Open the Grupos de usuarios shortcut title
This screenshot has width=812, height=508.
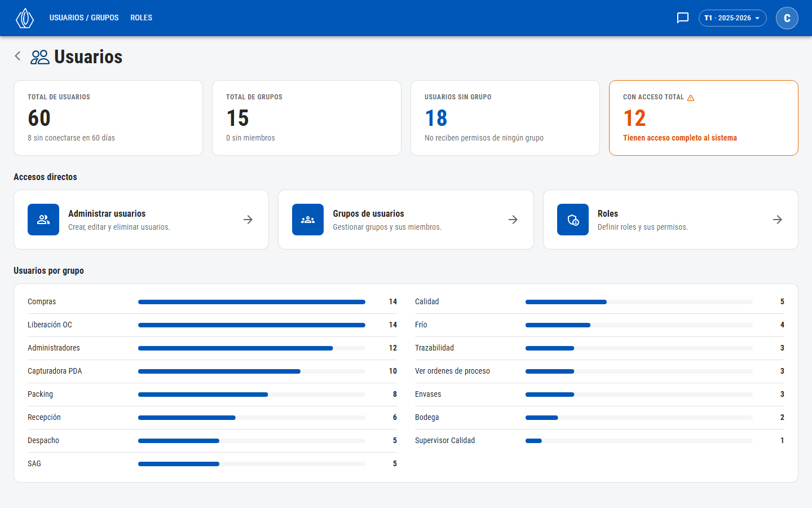(x=368, y=213)
